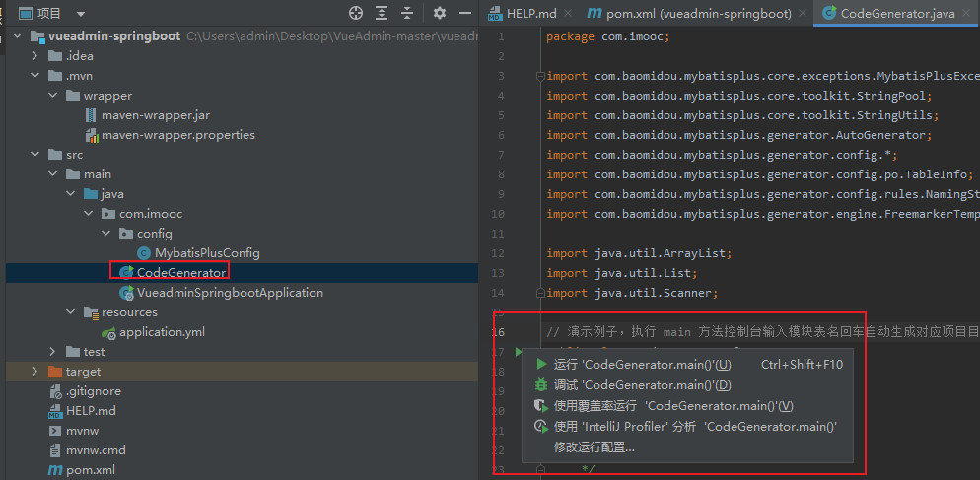Choose 修改运行配置... menu entry

coord(687,447)
